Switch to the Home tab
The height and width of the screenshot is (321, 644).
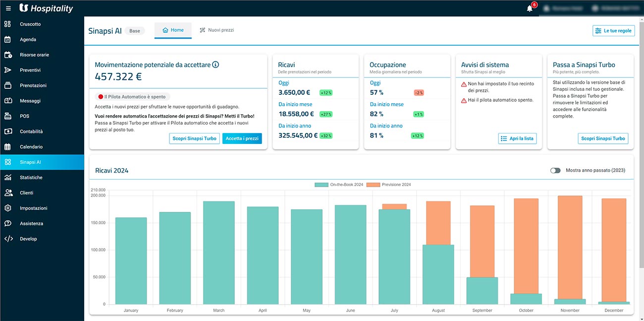(x=173, y=30)
